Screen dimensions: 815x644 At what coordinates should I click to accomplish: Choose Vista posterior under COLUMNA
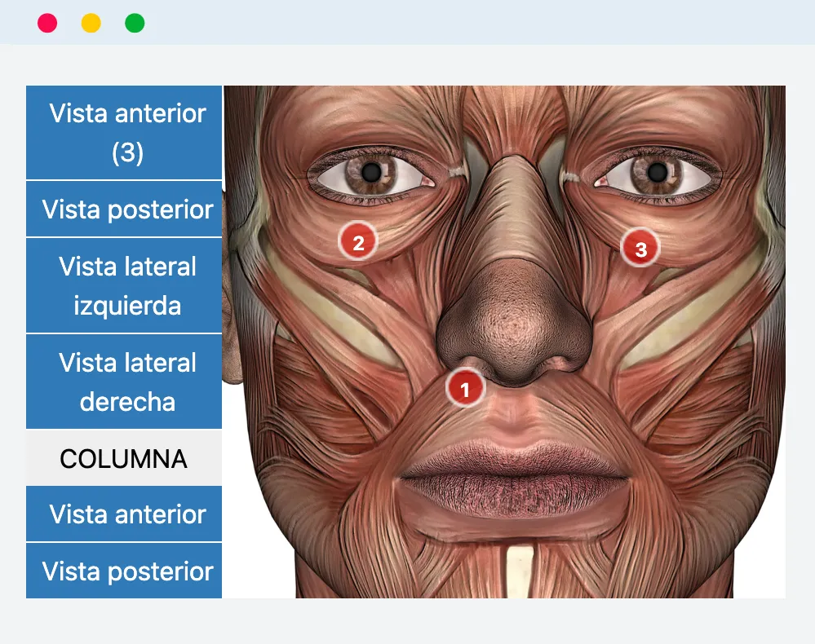click(x=124, y=571)
